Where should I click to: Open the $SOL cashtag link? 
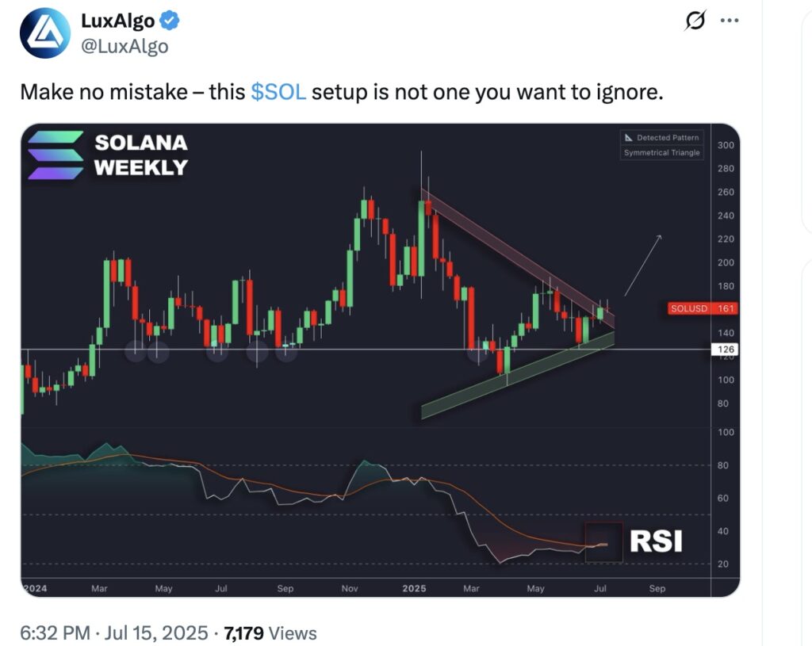coord(278,92)
